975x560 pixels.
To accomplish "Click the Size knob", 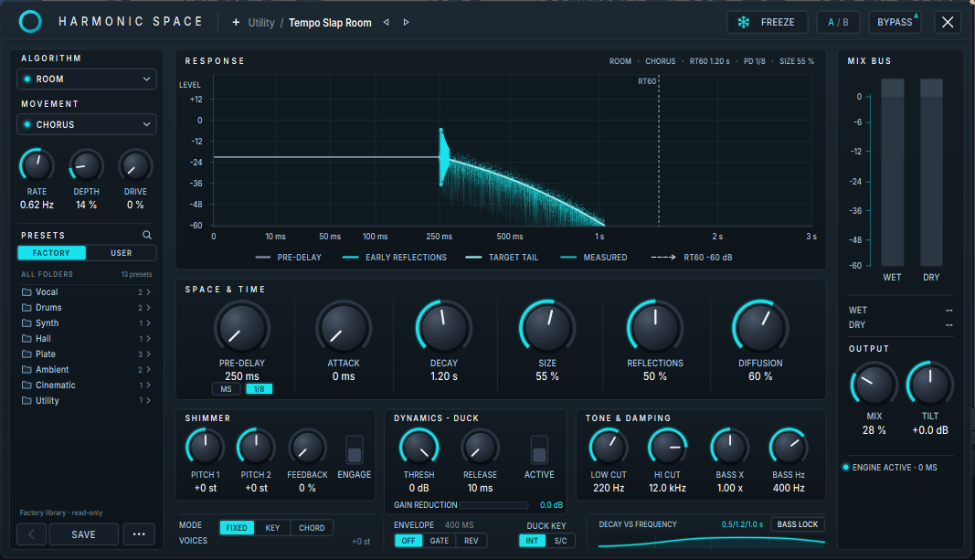I will pyautogui.click(x=547, y=328).
